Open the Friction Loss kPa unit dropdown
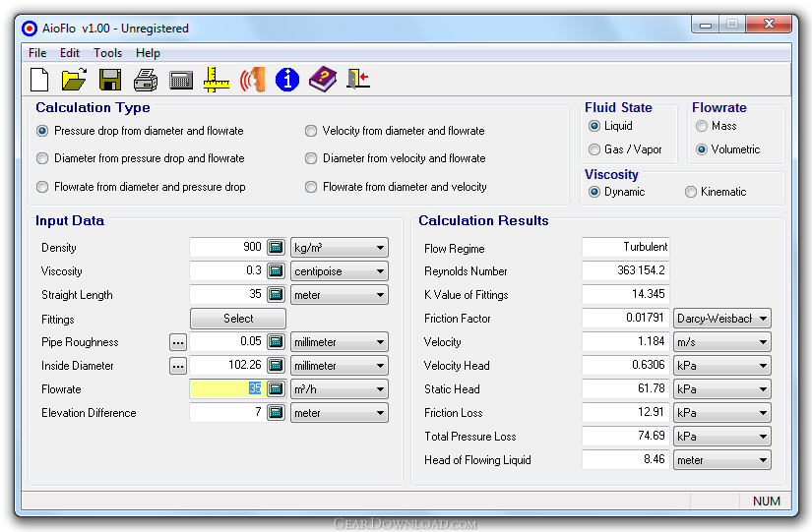Image resolution: width=812 pixels, height=532 pixels. click(x=721, y=413)
